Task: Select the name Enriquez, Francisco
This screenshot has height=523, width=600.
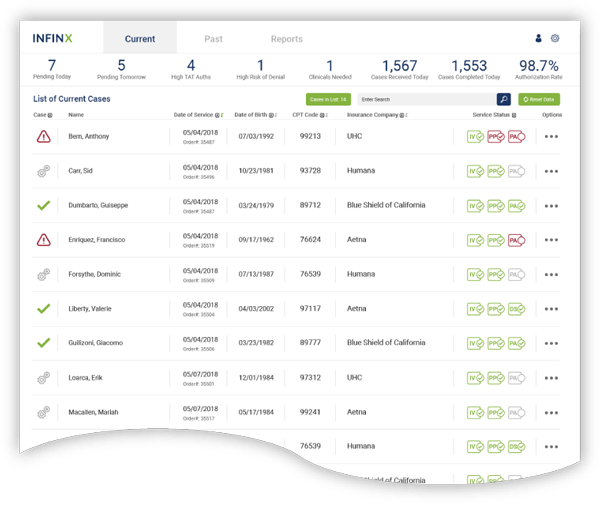Action: point(97,240)
